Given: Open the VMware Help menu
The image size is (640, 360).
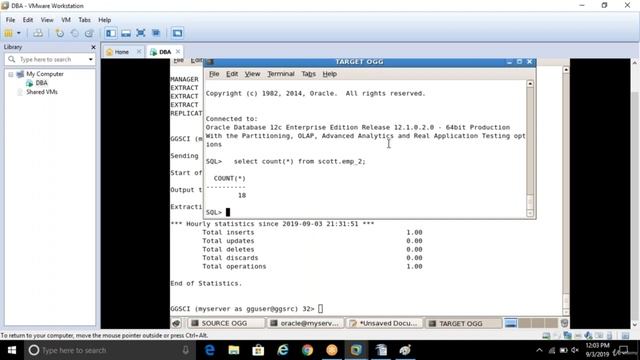Looking at the screenshot, I should coord(104,20).
